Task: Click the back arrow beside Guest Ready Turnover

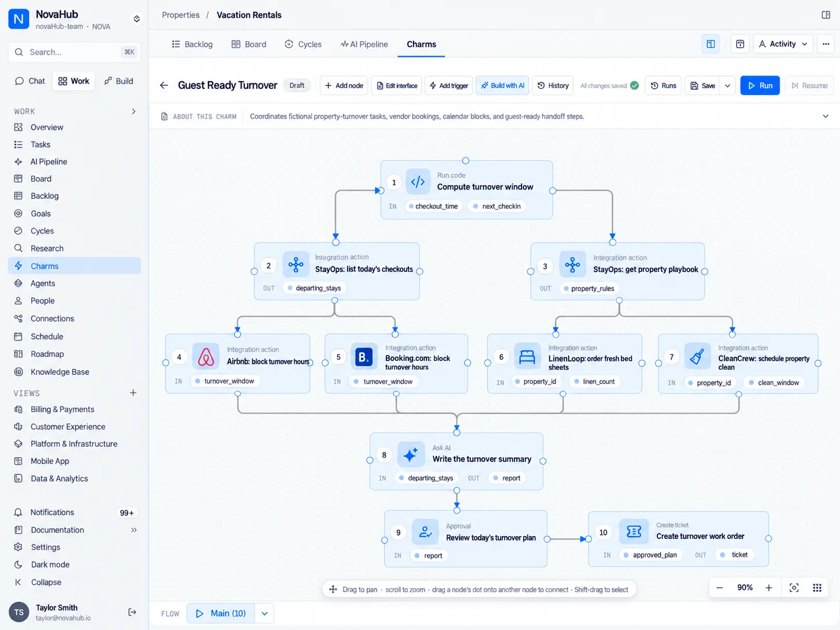Action: point(164,85)
